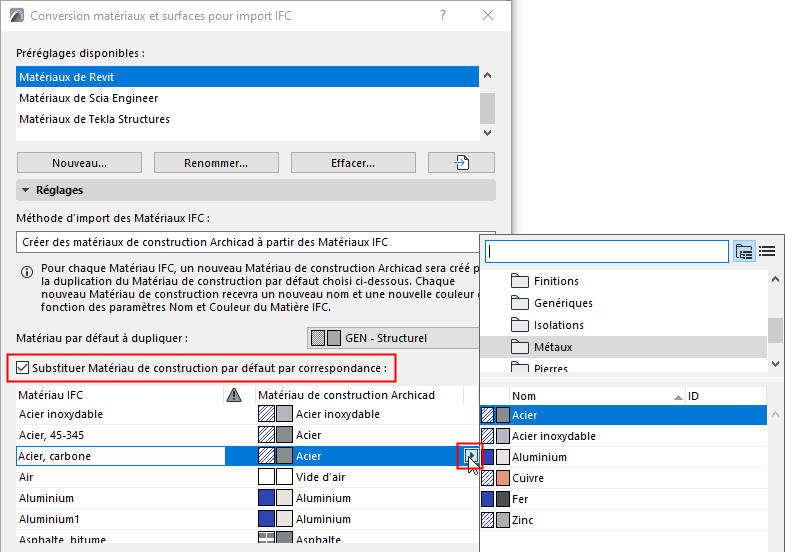Collapse the Réglages section
785x552 pixels.
tap(256, 190)
